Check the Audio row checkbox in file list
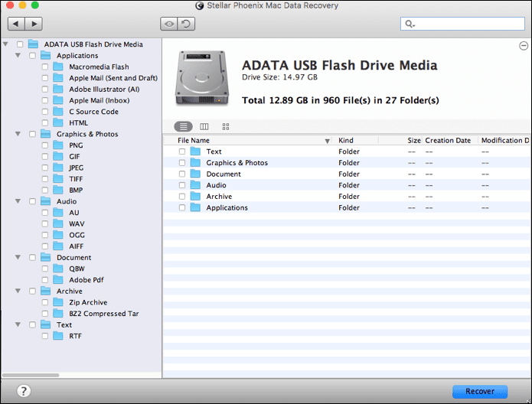The image size is (532, 404). coord(182,185)
